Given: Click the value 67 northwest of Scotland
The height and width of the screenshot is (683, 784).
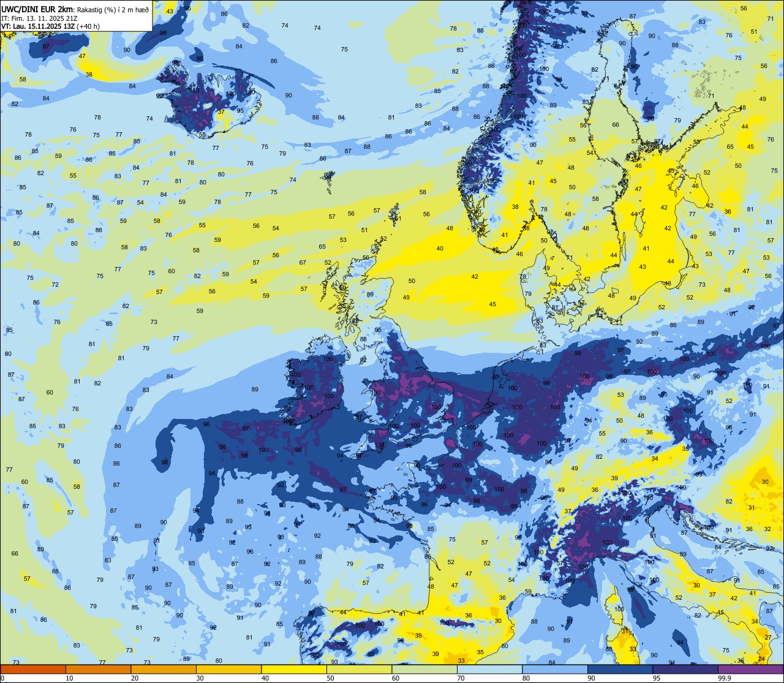Looking at the screenshot, I should click(x=303, y=262).
